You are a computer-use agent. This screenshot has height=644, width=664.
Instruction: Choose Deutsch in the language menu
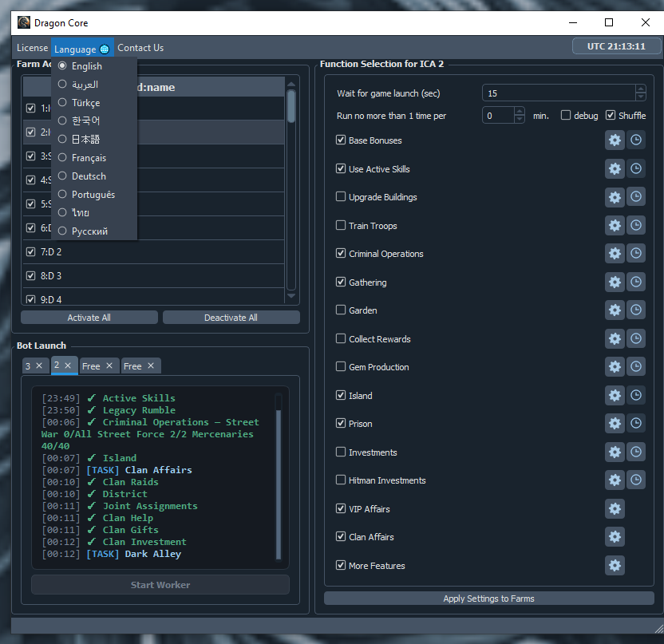(x=94, y=176)
